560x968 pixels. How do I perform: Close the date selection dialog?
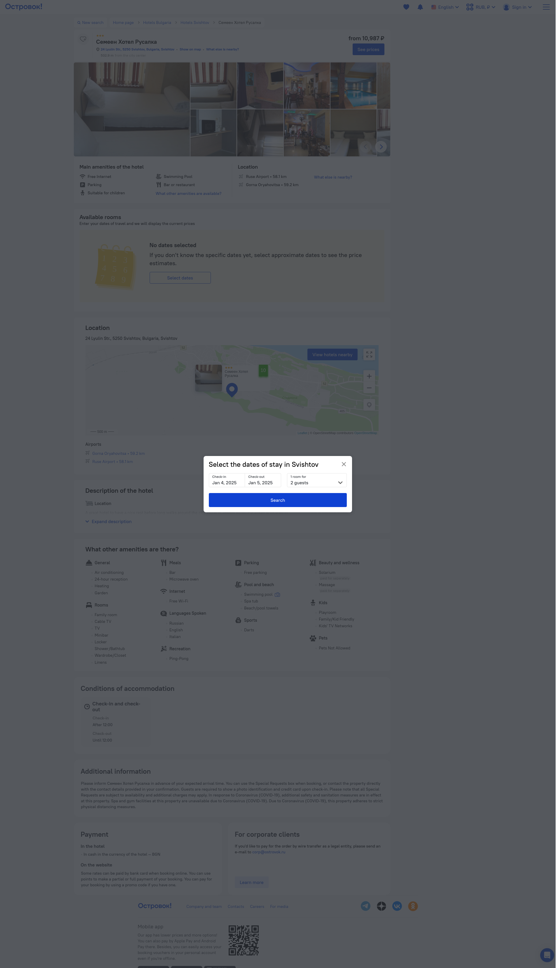(x=343, y=464)
